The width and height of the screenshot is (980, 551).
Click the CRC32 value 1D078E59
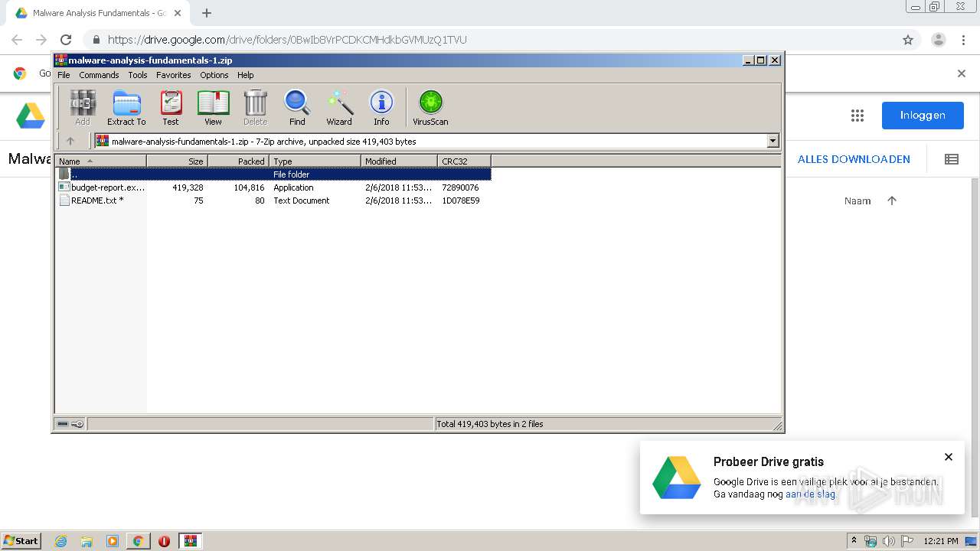coord(461,201)
